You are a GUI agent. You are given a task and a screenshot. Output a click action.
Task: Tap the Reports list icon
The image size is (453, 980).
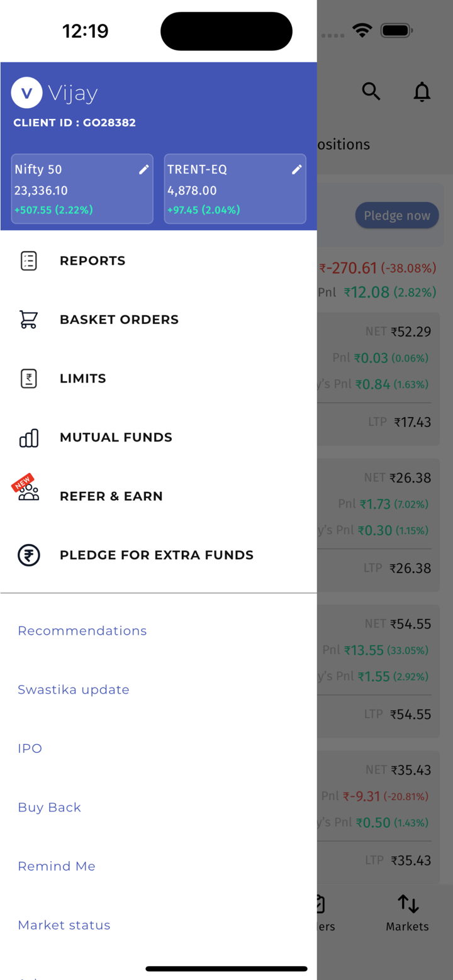(x=28, y=260)
